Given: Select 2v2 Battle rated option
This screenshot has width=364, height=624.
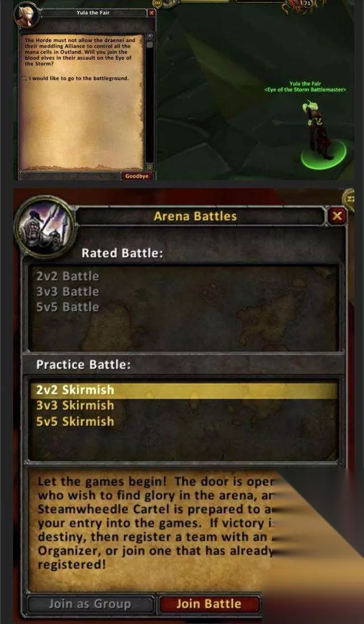Looking at the screenshot, I should [x=68, y=276].
